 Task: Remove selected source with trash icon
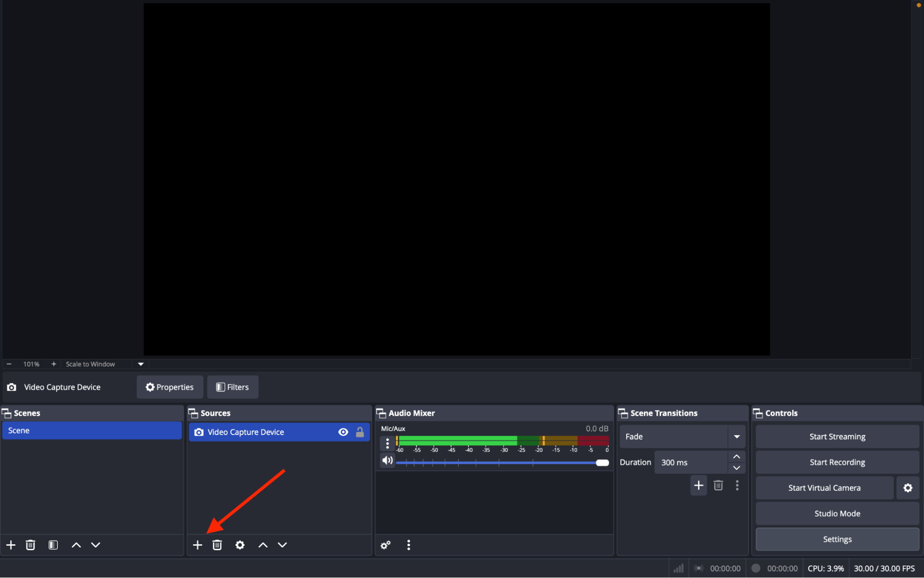tap(217, 545)
